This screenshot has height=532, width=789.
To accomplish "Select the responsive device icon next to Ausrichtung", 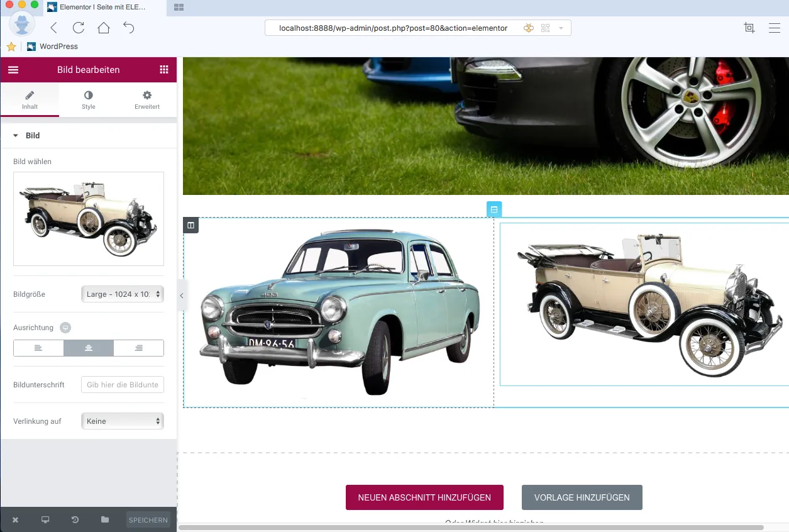I will (x=65, y=328).
